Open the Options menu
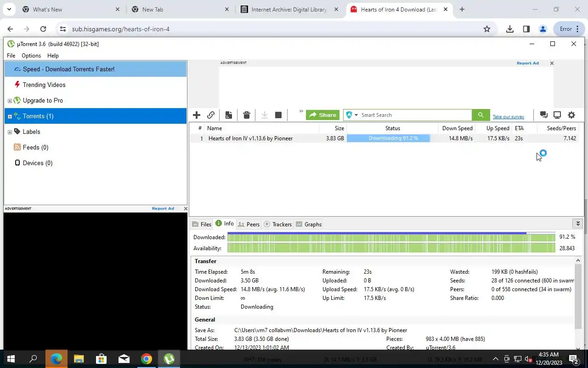This screenshot has height=368, width=588. (31, 56)
